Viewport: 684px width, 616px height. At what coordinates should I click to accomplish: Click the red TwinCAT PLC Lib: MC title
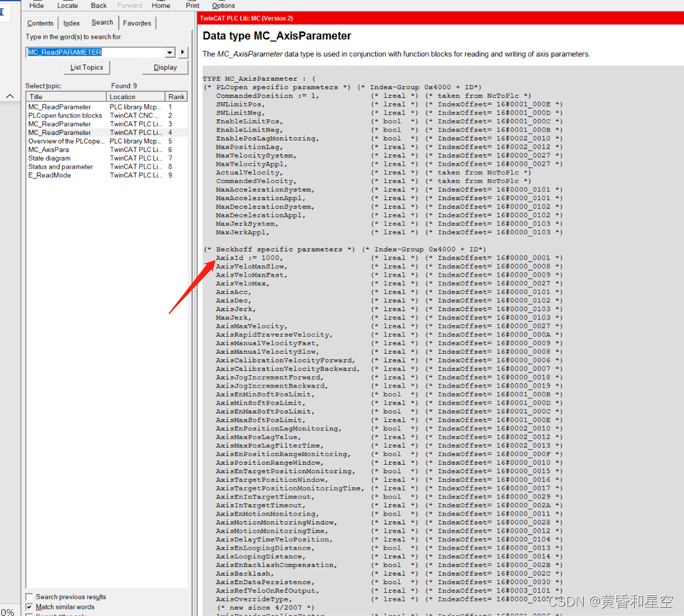click(247, 18)
